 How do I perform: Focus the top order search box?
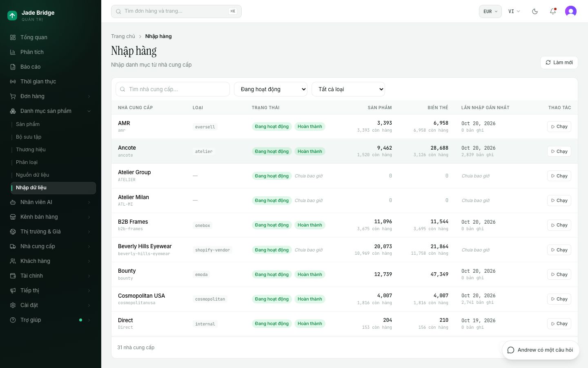pyautogui.click(x=176, y=11)
